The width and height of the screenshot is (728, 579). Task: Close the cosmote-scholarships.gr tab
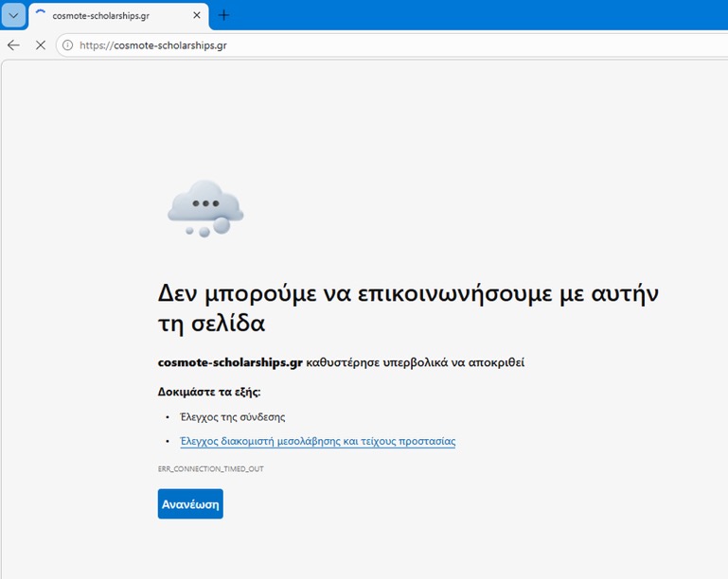pyautogui.click(x=197, y=15)
